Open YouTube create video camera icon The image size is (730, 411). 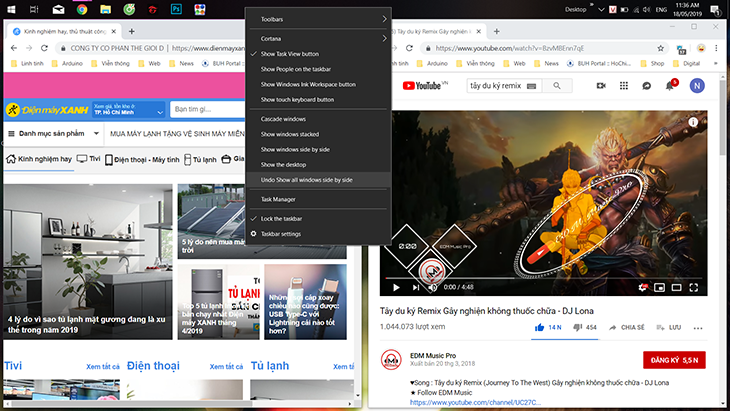pyautogui.click(x=601, y=86)
